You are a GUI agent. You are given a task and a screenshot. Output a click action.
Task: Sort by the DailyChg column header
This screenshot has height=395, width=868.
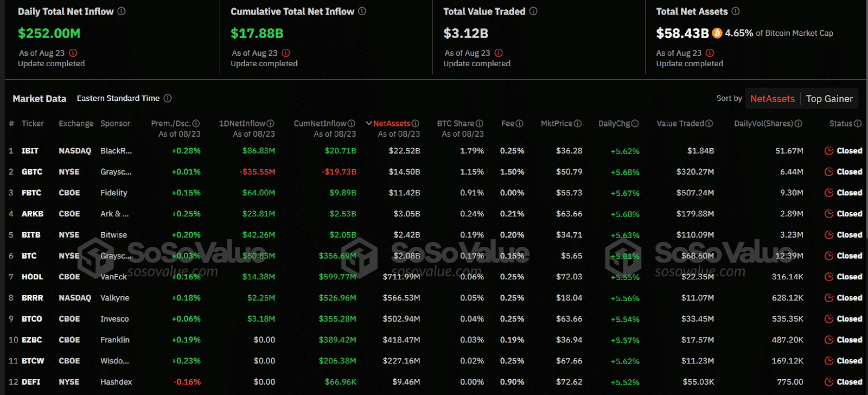tap(614, 124)
